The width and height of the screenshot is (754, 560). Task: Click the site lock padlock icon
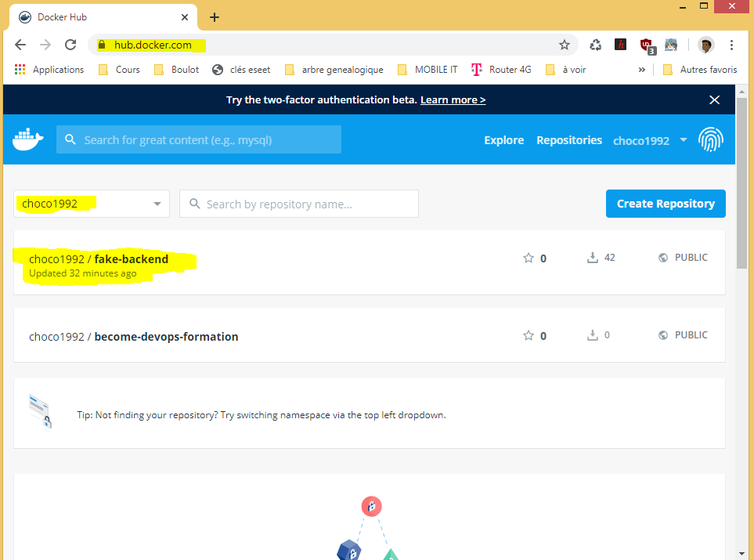[x=102, y=45]
